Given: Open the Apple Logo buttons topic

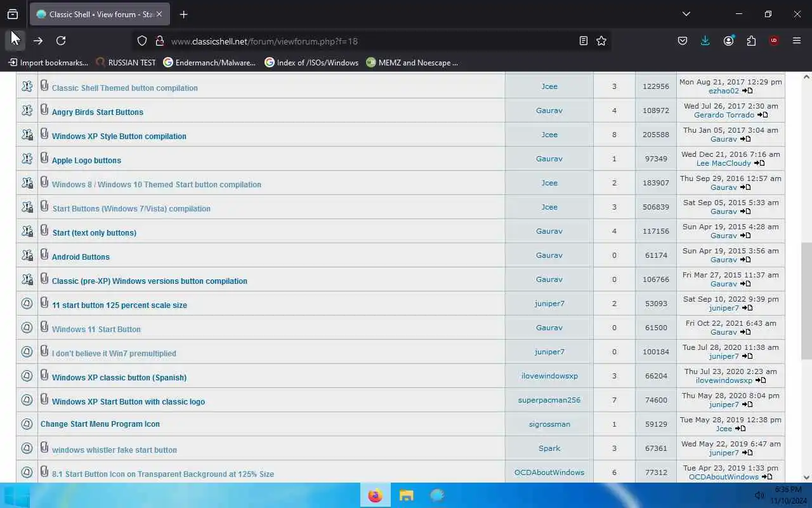Looking at the screenshot, I should pos(86,161).
